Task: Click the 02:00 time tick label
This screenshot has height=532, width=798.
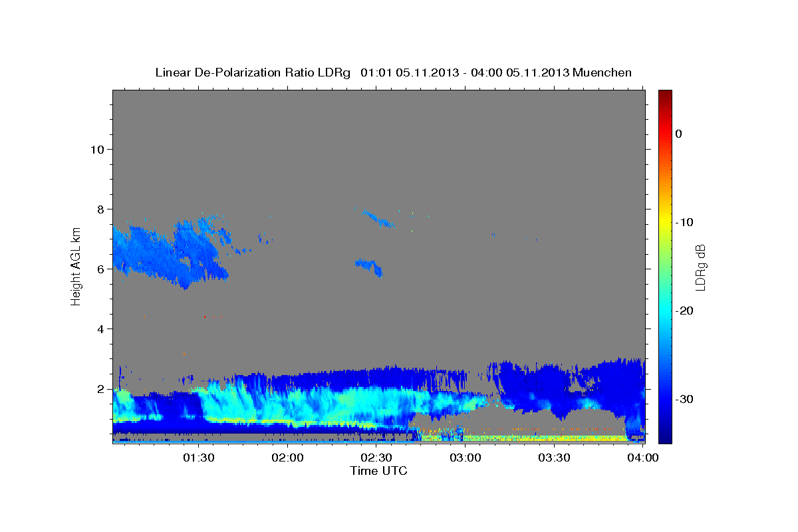Action: tap(288, 458)
